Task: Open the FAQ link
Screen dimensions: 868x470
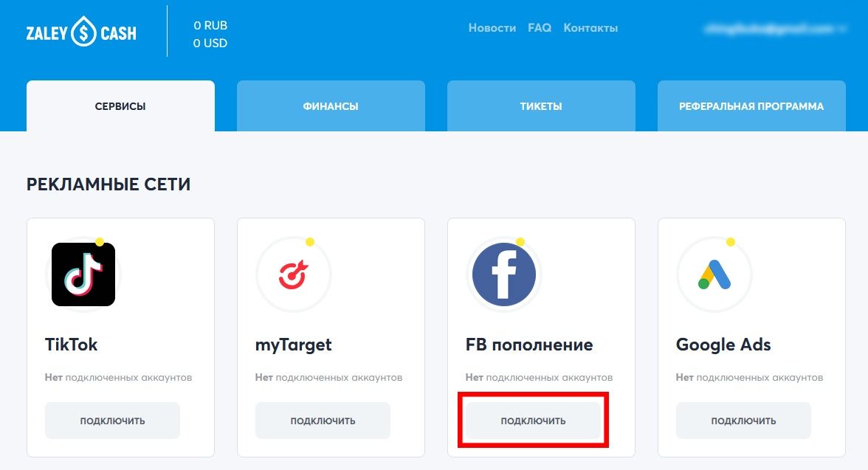Action: [x=540, y=28]
